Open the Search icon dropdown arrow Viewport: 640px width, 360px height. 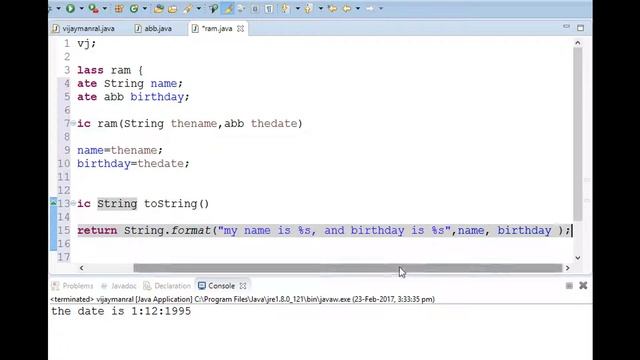(199, 8)
